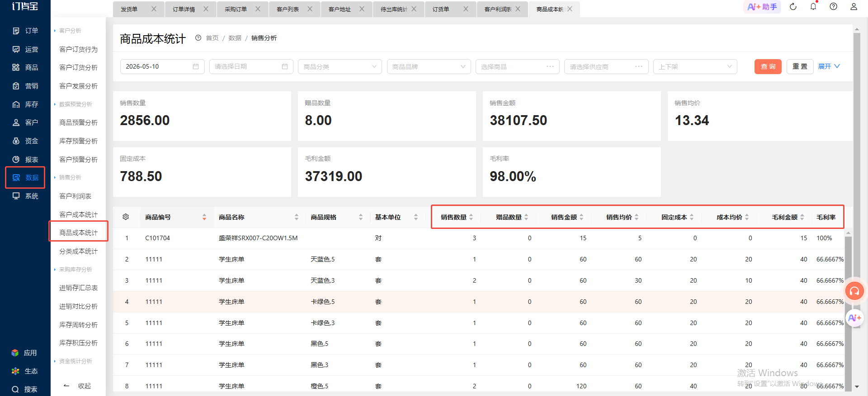Open 客户利润表 in submenu
The height and width of the screenshot is (396, 868).
(75, 196)
